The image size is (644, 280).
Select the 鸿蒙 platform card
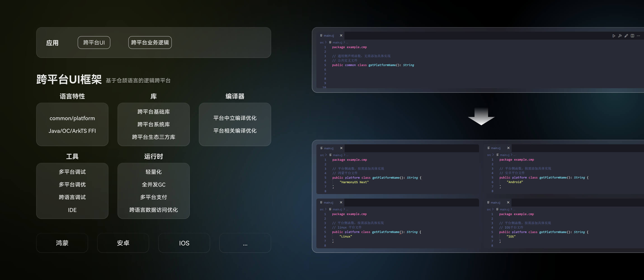tap(62, 243)
